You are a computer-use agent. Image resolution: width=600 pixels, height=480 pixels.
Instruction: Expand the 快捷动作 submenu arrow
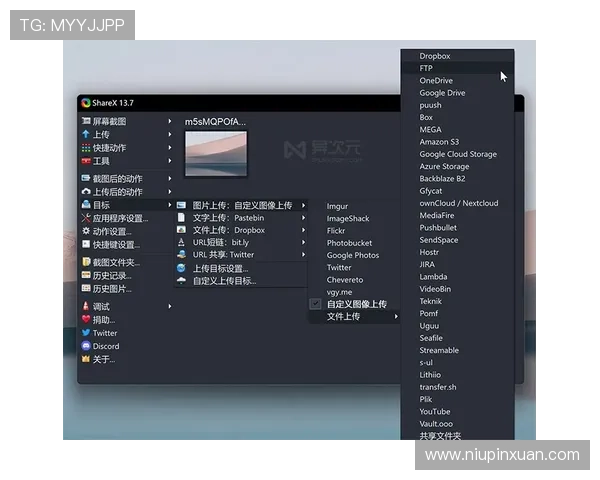point(170,147)
